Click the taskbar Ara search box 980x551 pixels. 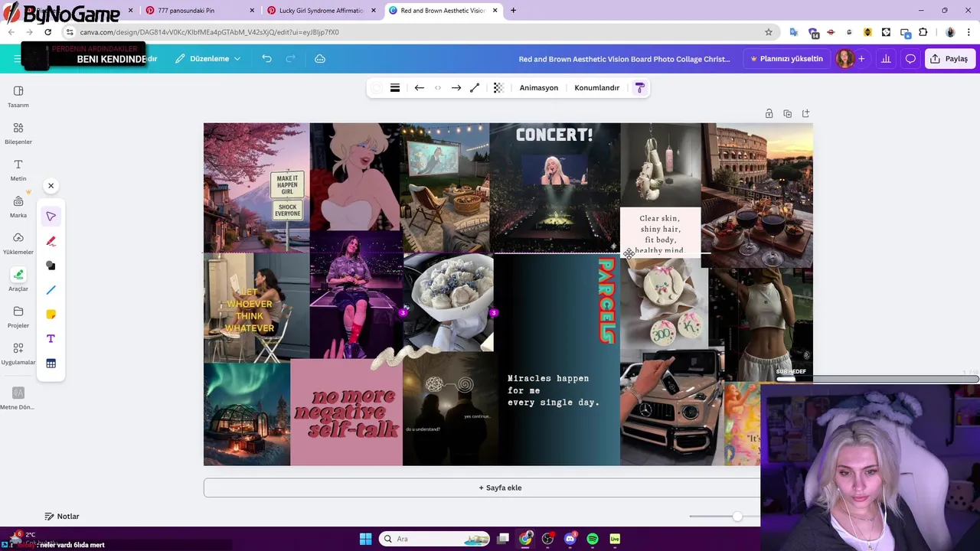435,539
